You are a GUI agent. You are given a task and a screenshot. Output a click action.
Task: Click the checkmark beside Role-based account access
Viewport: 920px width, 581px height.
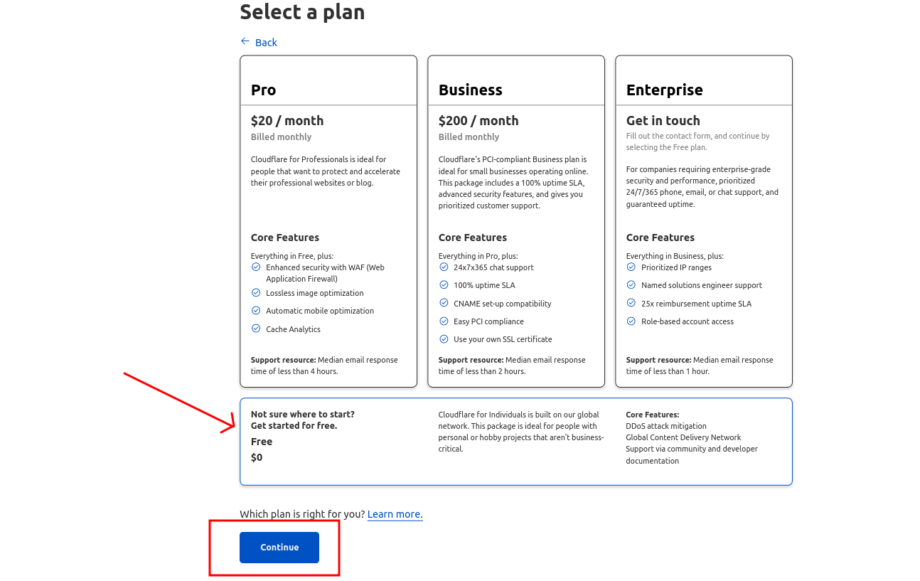[x=631, y=321]
